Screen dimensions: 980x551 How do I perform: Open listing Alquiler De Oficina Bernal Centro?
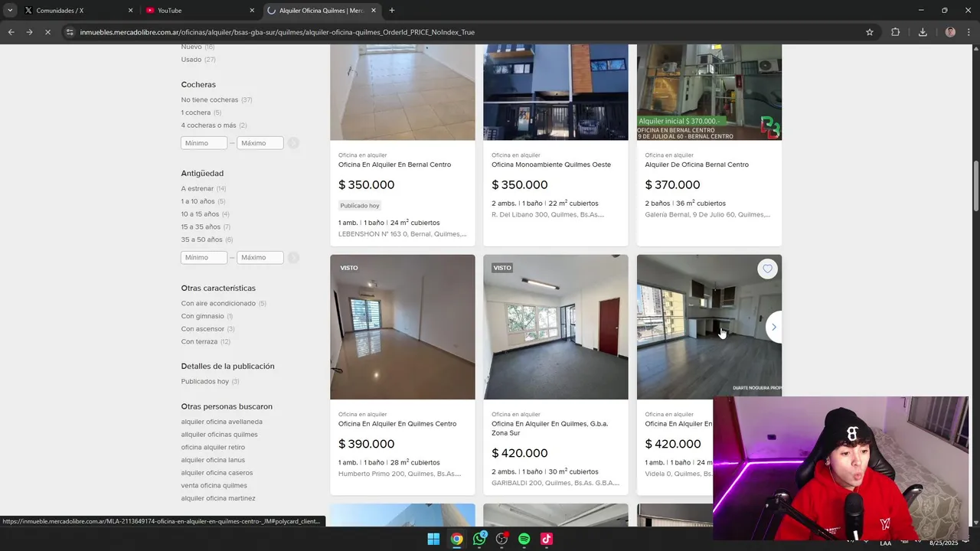tap(697, 165)
